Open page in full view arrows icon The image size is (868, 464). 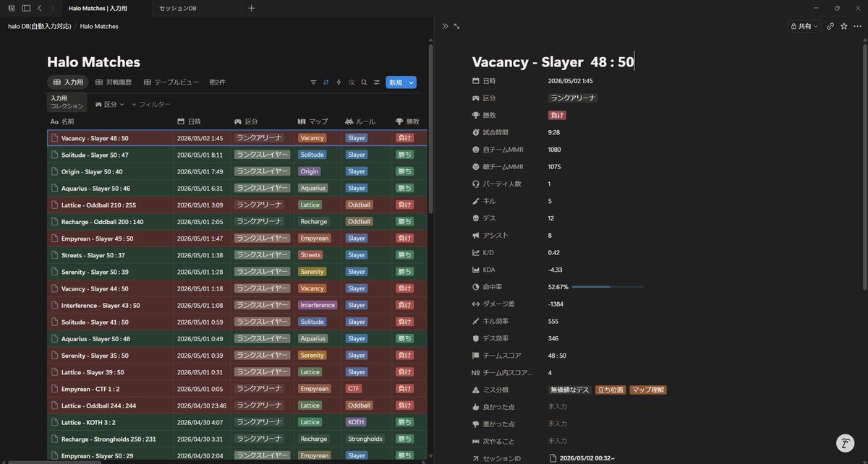pyautogui.click(x=456, y=26)
